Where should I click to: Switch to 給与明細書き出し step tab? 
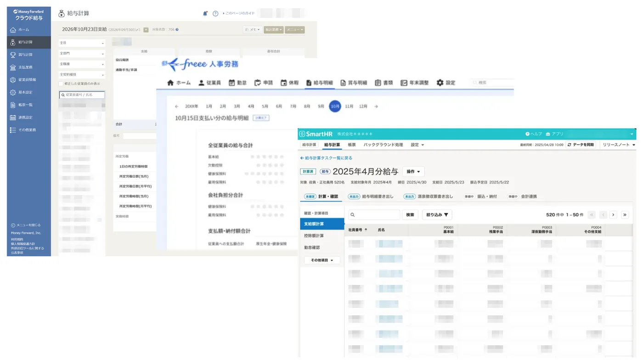point(370,196)
